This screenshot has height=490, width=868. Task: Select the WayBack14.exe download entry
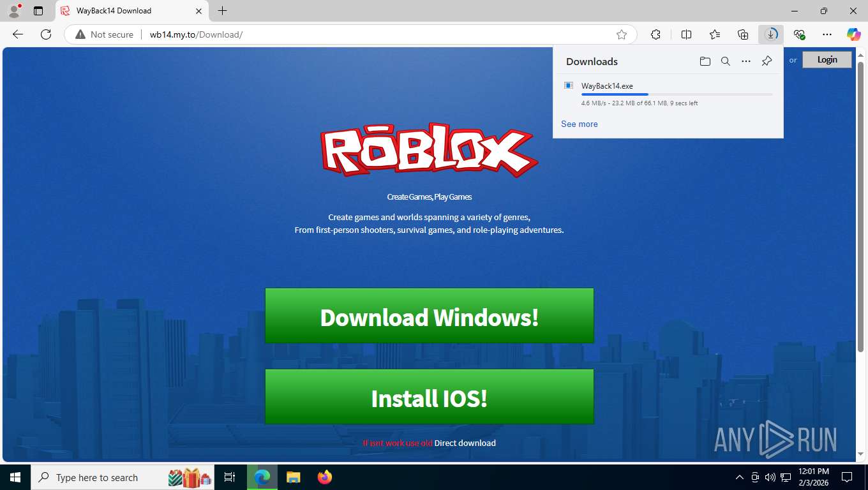[668, 94]
